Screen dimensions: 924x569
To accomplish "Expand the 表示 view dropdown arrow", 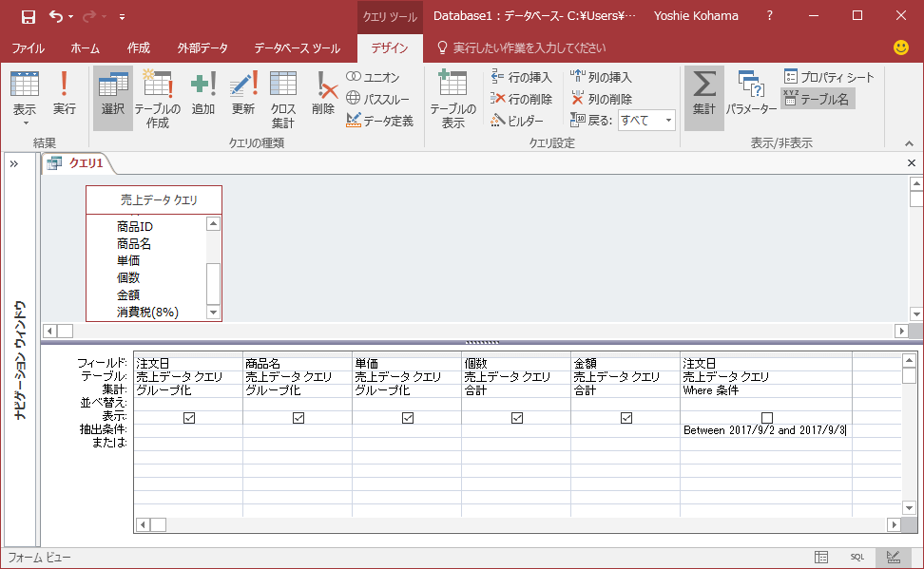I will coord(26,123).
